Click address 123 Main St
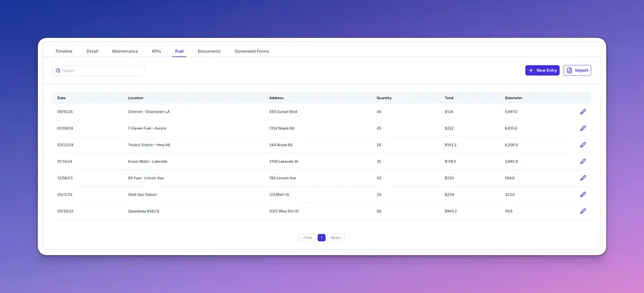Image resolution: width=644 pixels, height=293 pixels. pos(279,194)
